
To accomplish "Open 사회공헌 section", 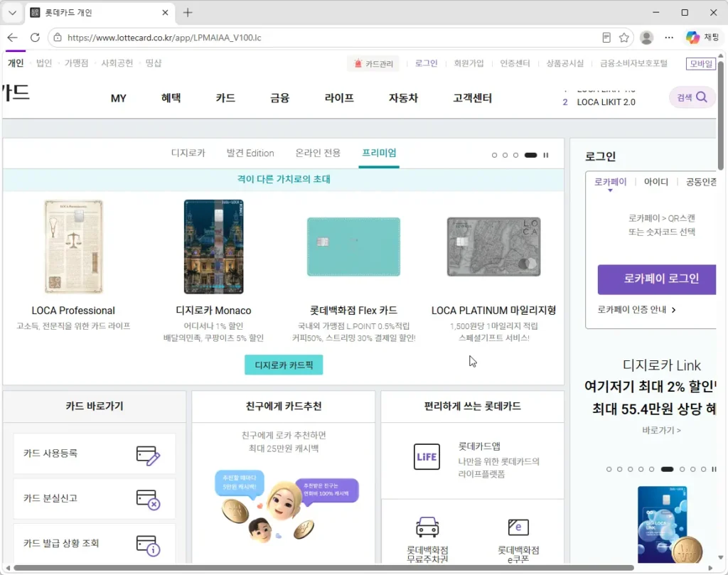I will click(x=117, y=63).
